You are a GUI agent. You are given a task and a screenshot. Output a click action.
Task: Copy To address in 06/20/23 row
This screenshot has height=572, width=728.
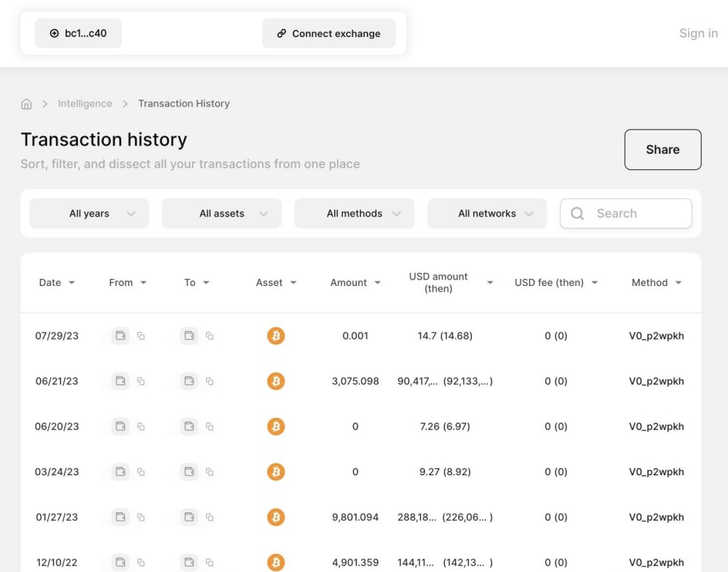pos(210,426)
